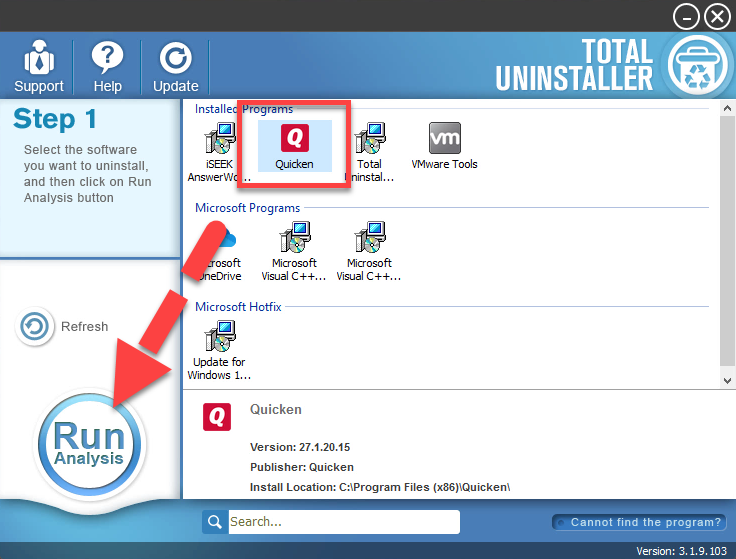
Task: Click the Quicken icon in details panel
Action: click(x=217, y=416)
